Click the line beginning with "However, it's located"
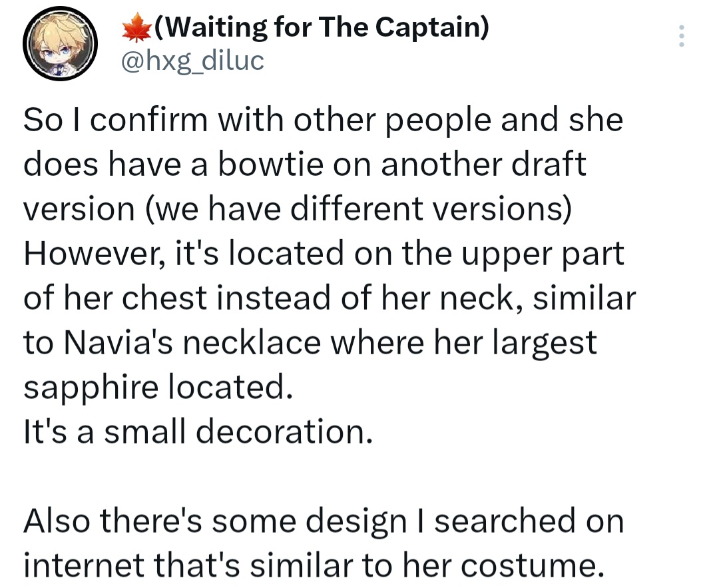The height and width of the screenshot is (588, 719). (324, 254)
